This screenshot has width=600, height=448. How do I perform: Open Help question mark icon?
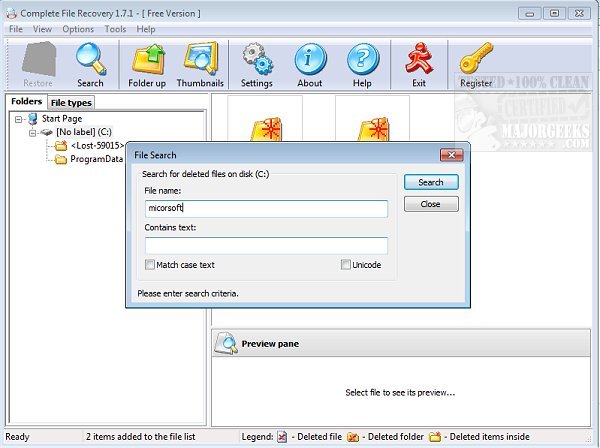point(363,59)
